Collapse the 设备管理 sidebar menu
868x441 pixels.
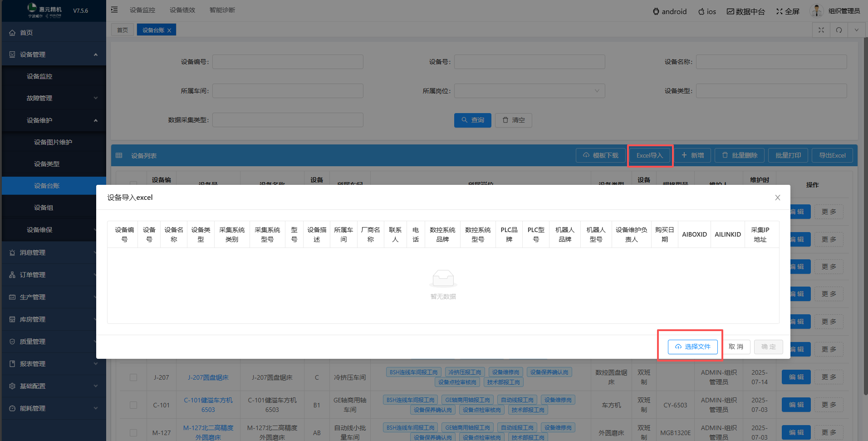(x=96, y=55)
